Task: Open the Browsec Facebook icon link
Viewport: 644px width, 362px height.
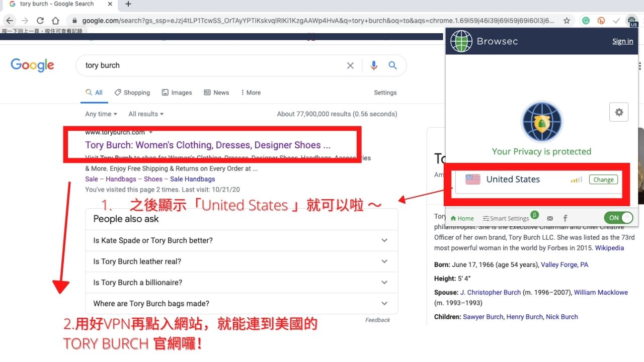Action: tap(565, 218)
